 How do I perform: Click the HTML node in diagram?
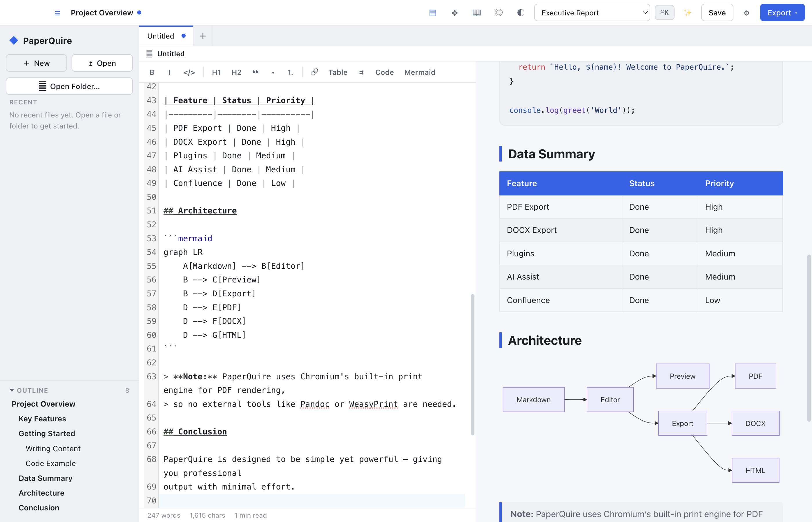point(755,470)
